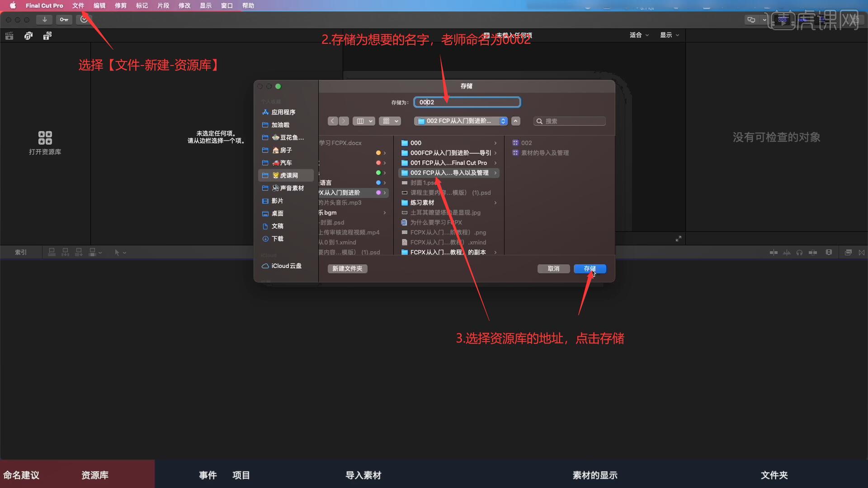Click the background tasks circle icon

pyautogui.click(x=84, y=19)
